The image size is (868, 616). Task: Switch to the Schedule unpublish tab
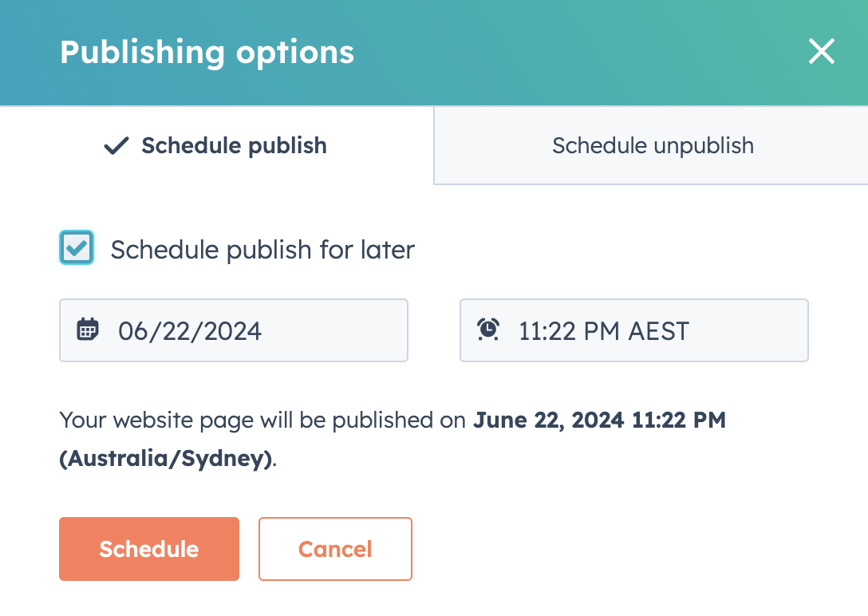pos(652,145)
